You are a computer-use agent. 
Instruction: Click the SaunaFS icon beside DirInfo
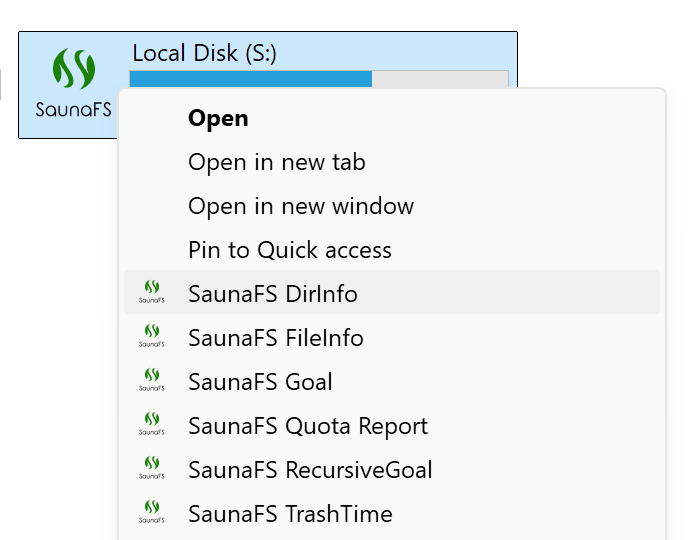pos(152,292)
